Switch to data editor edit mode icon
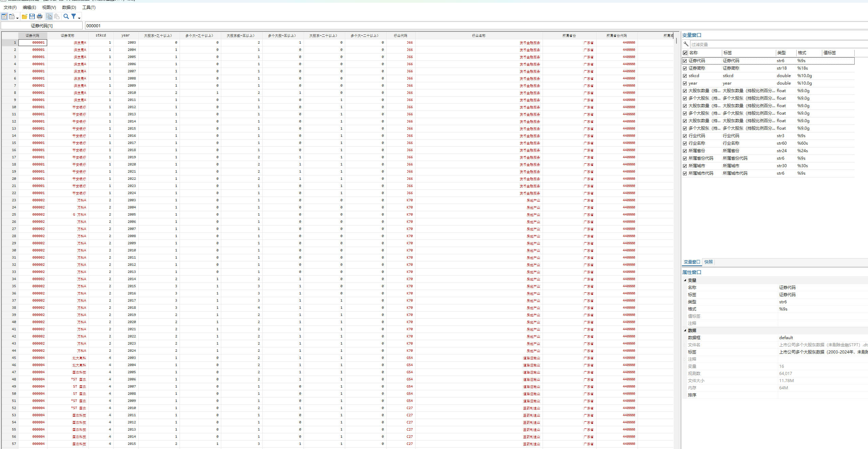Viewport: 868px width, 449px height. [x=4, y=16]
